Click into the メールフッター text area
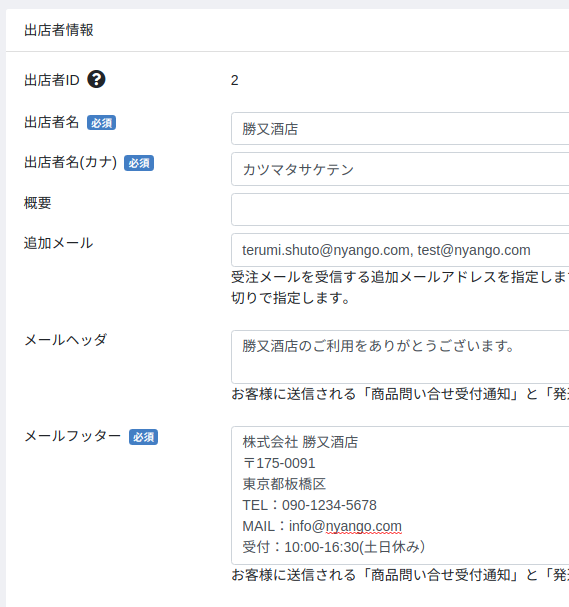Screen dimensions: 569x607 [x=400, y=496]
